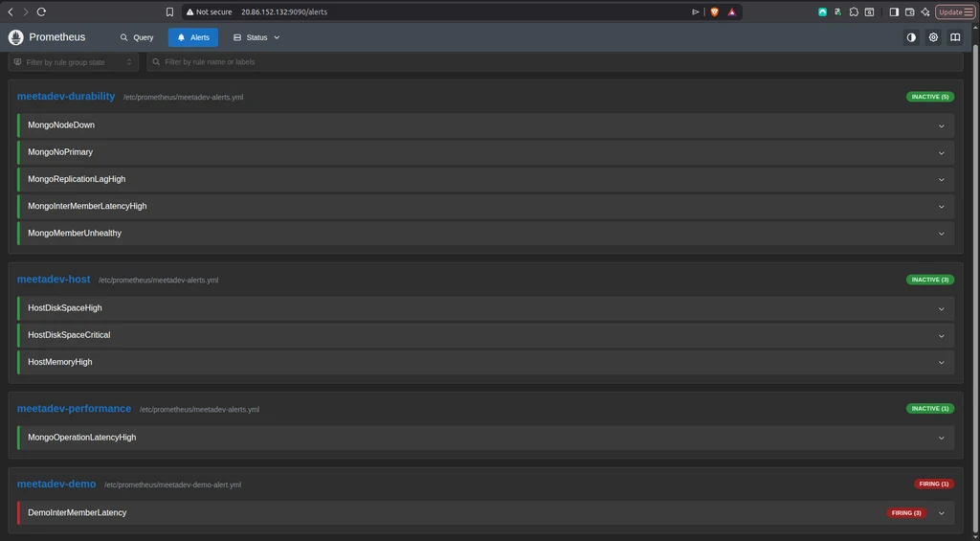Image resolution: width=980 pixels, height=541 pixels.
Task: Select the MongoNoPrimary rule name
Action: pyautogui.click(x=60, y=152)
